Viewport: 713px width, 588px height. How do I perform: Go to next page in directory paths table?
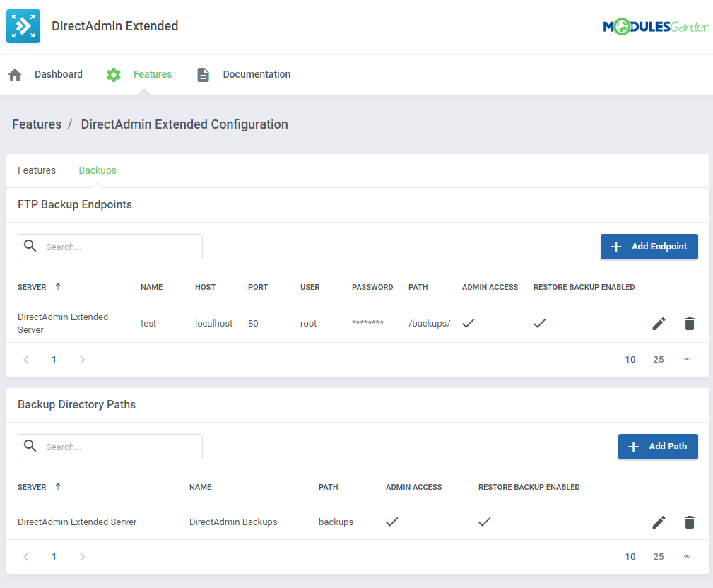pos(82,557)
